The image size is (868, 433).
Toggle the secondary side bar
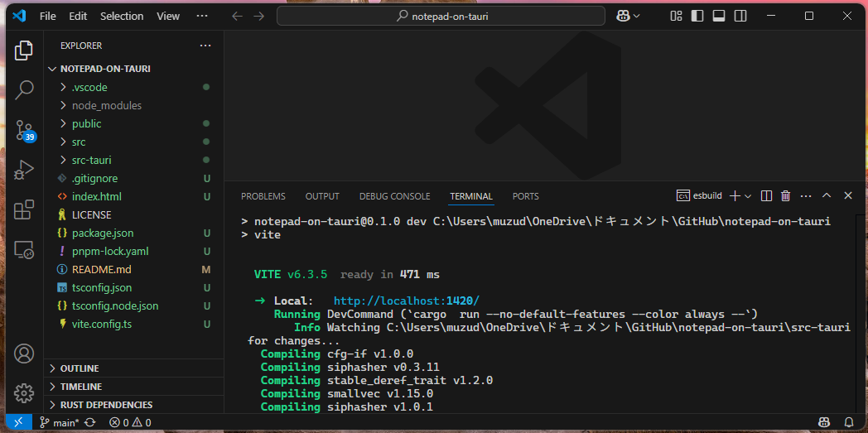(x=740, y=16)
